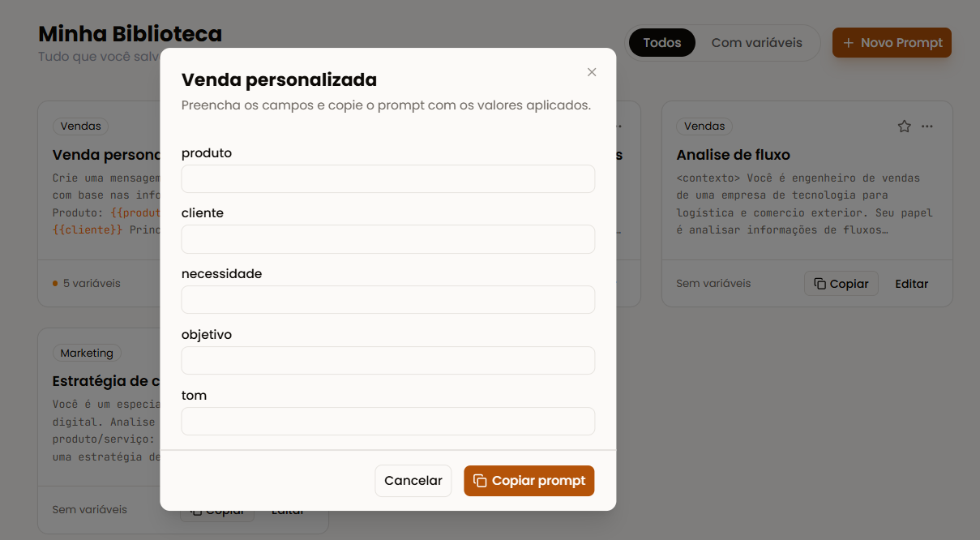
Task: Copy the Analise de fluxo prompt
Action: coord(841,284)
